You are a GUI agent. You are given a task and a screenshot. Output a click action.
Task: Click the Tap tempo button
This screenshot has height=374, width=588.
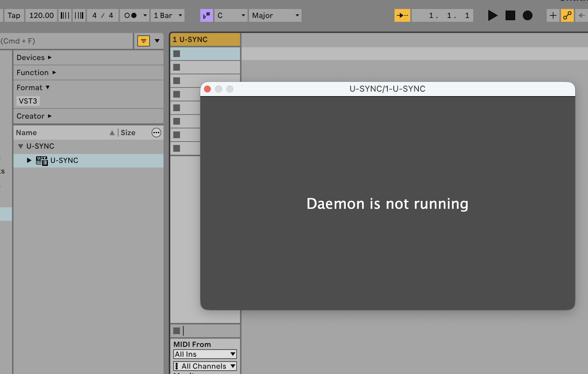coord(14,15)
